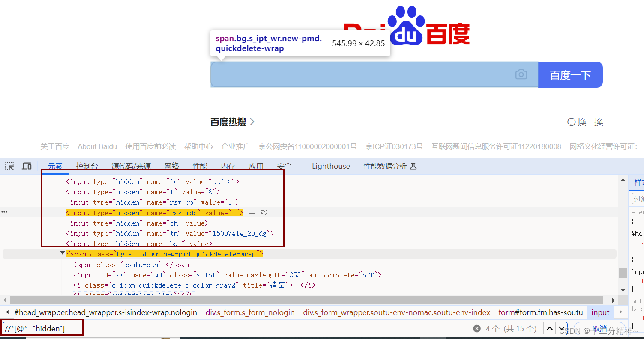Open the 京ICP证030173号 link
Viewport: 644px width, 339px height.
point(394,146)
